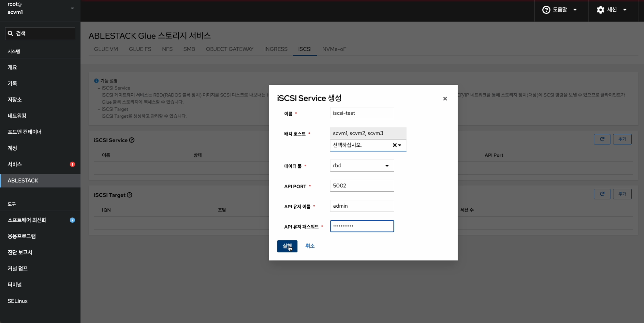Image resolution: width=644 pixels, height=323 pixels.
Task: Click the iSCSI Service help question icon
Action: pyautogui.click(x=132, y=140)
